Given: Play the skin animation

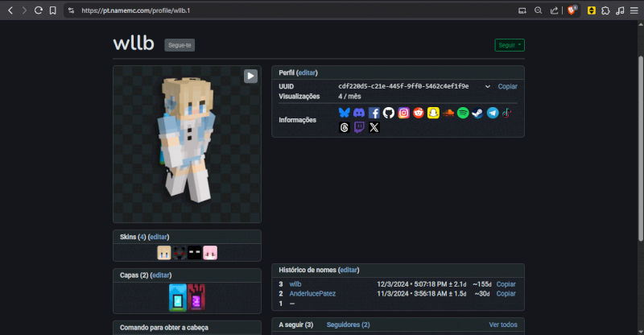Looking at the screenshot, I should [x=250, y=76].
